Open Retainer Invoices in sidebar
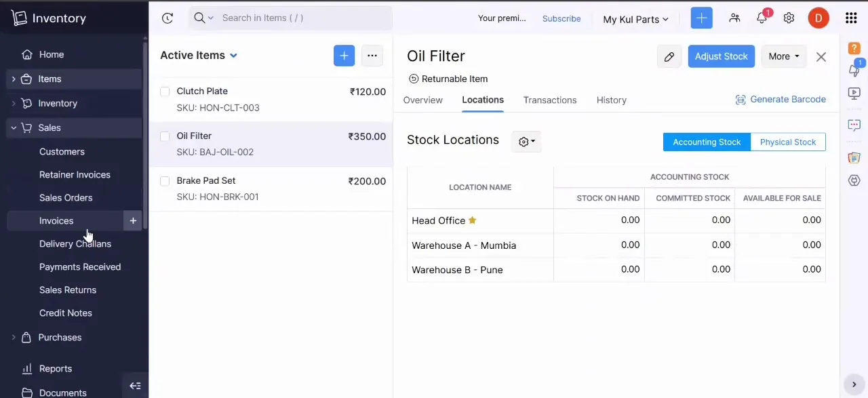Screen dimensions: 868x398 point(75,175)
